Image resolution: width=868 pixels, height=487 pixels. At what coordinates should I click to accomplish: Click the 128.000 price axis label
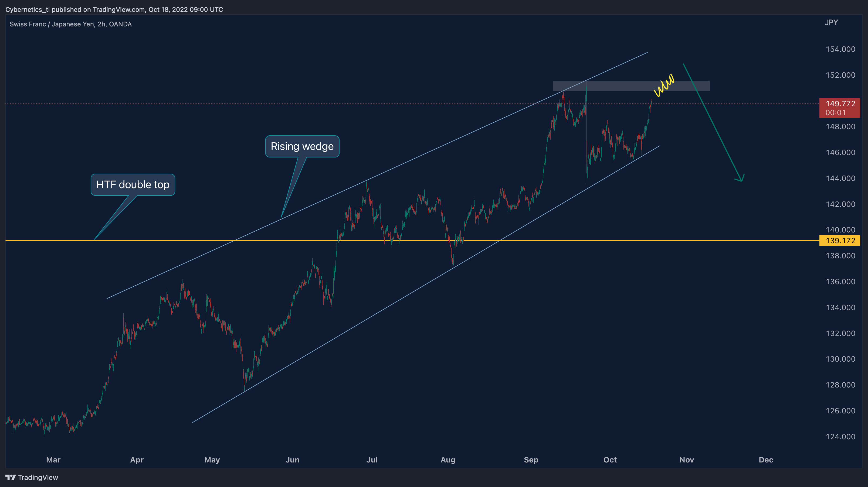pyautogui.click(x=840, y=385)
